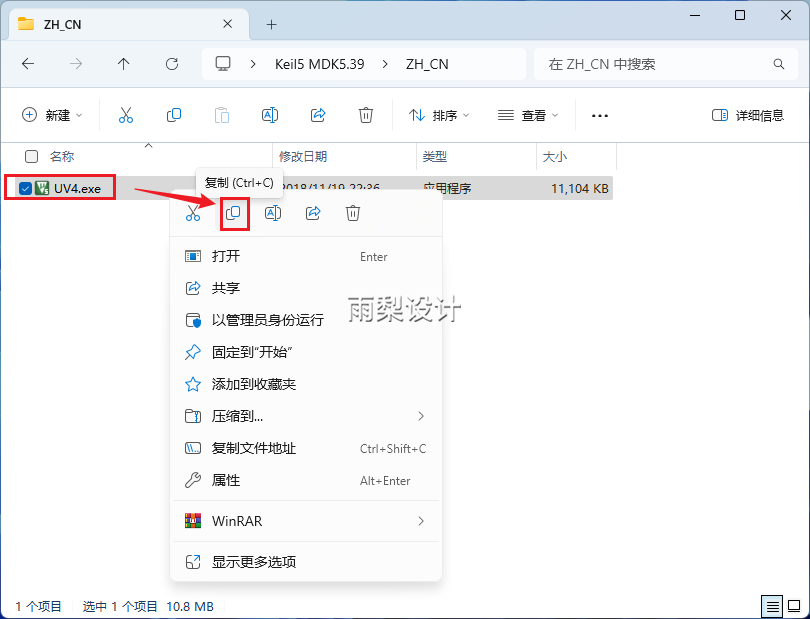Screen dimensions: 810x619
Task: Select the Rename icon on the toolbar
Action: pyautogui.click(x=269, y=115)
